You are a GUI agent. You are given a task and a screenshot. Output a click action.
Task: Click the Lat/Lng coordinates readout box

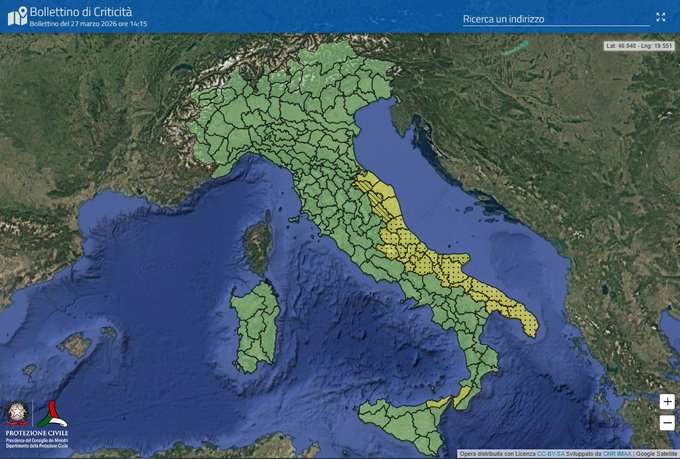[640, 46]
